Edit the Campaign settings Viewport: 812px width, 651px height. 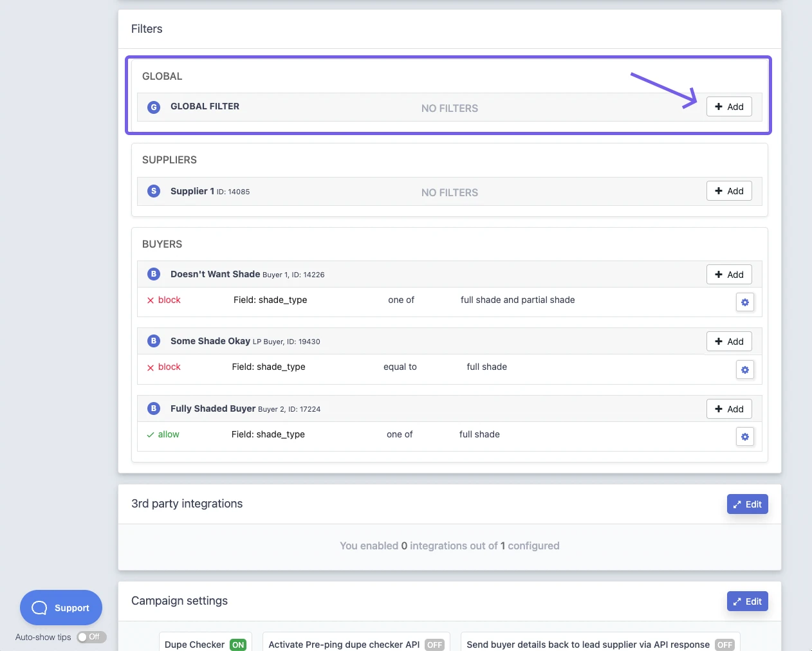tap(747, 601)
